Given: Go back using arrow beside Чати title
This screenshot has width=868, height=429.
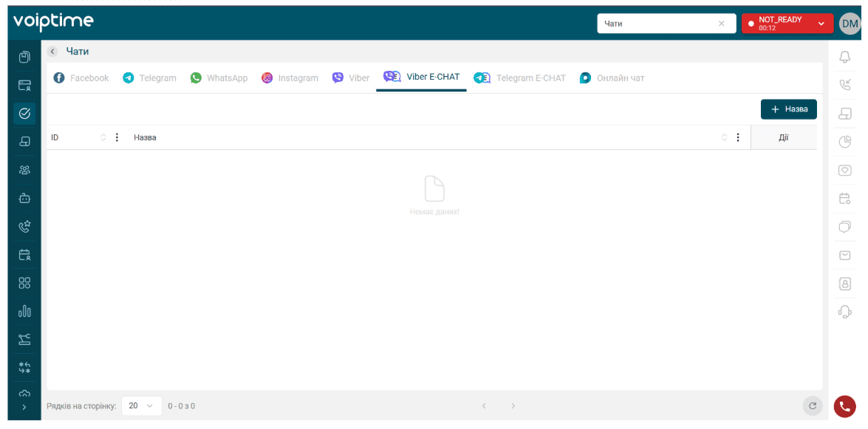Looking at the screenshot, I should [53, 52].
